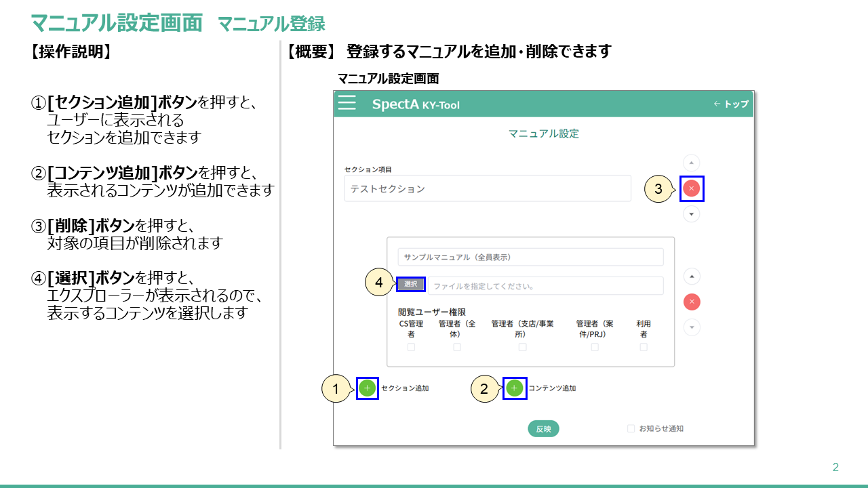
Task: Enable the CS管理者 permission checkbox
Action: [x=411, y=347]
